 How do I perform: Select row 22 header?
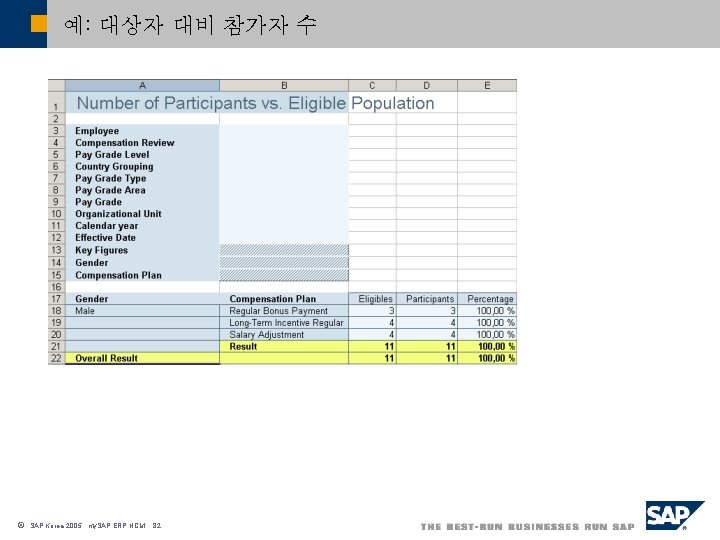pyautogui.click(x=56, y=358)
